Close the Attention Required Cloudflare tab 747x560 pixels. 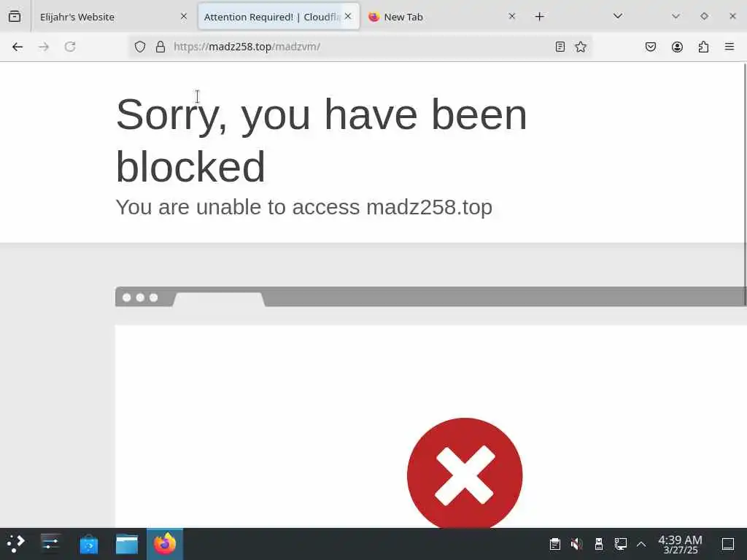(x=348, y=16)
